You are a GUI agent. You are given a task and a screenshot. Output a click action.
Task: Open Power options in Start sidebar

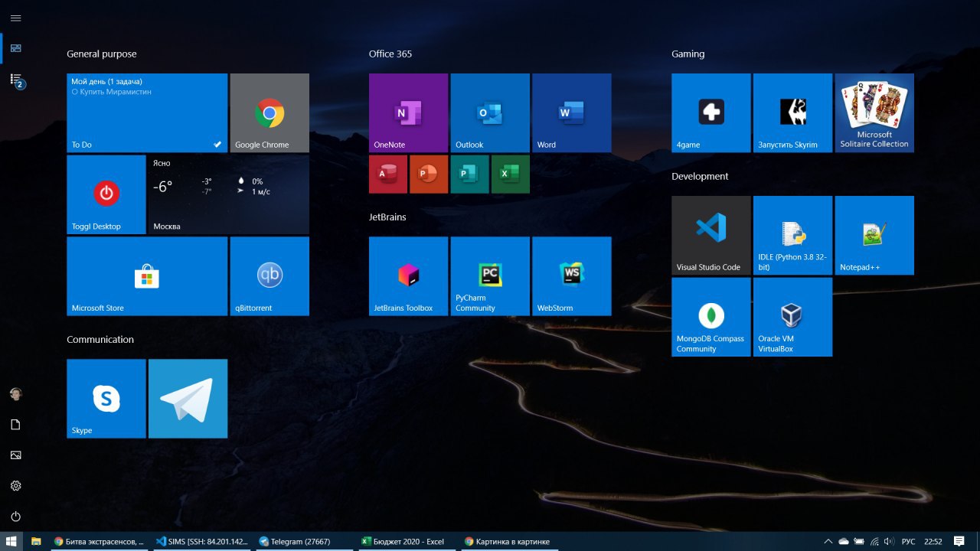15,517
